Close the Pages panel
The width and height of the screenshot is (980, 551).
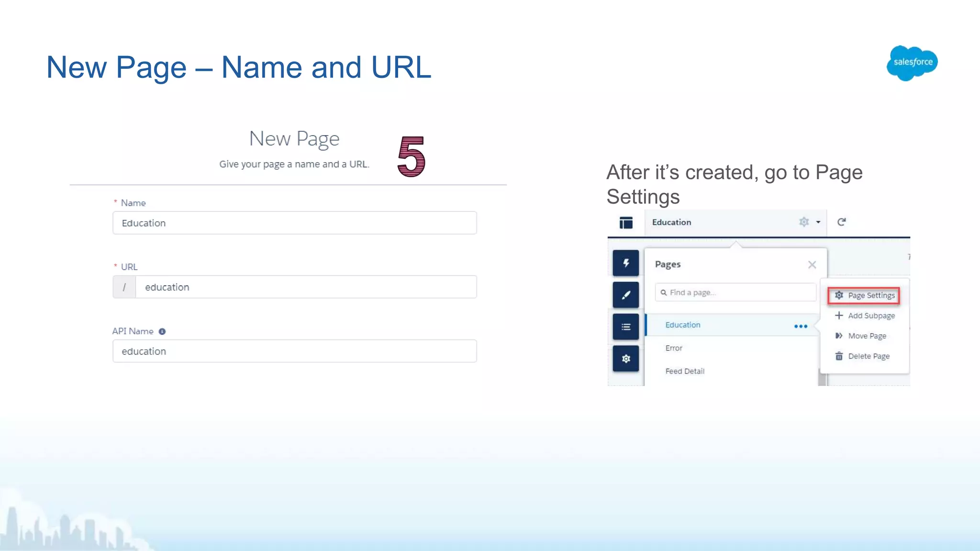[x=812, y=264]
